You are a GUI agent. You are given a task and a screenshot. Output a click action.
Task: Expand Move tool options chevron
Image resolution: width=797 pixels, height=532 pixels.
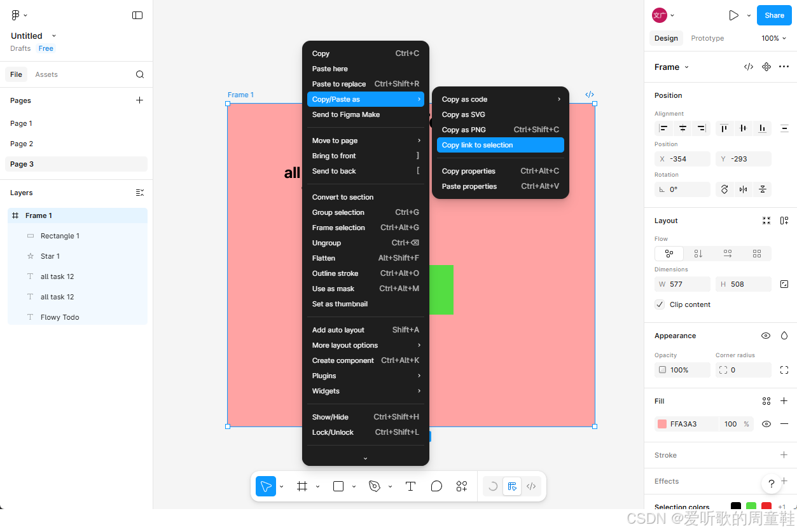(x=281, y=487)
